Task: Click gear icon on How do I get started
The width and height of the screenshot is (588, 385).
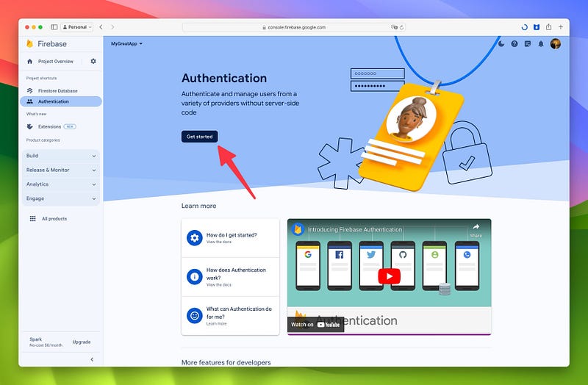Action: (x=195, y=238)
